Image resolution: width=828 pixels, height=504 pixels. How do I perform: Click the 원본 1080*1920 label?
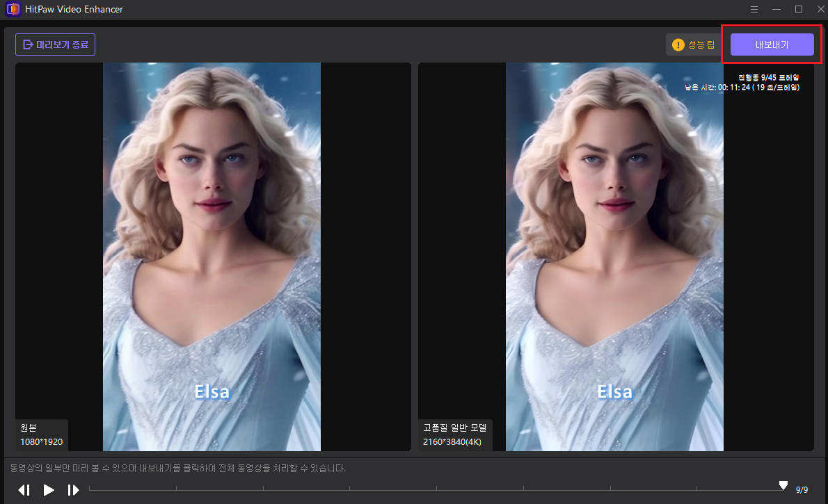point(41,435)
